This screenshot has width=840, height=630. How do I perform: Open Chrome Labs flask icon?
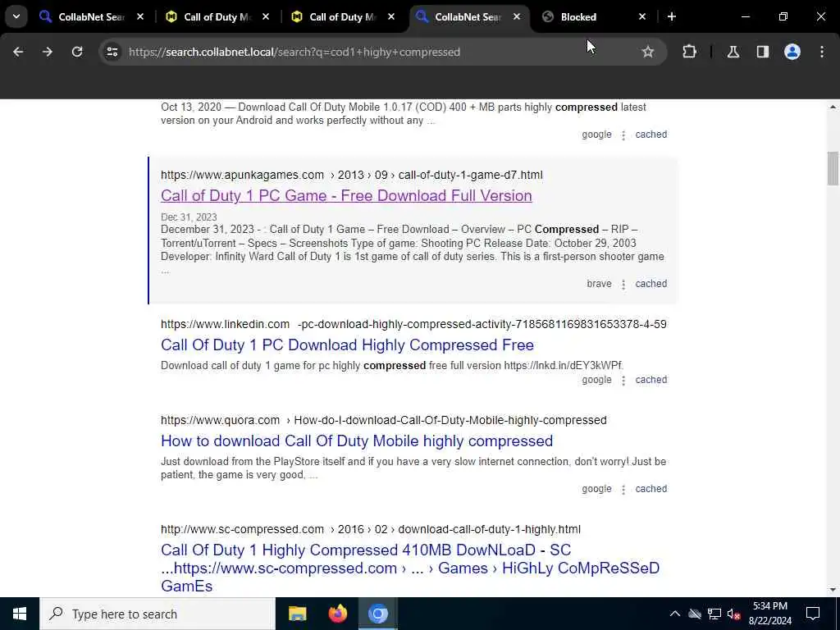pyautogui.click(x=733, y=52)
